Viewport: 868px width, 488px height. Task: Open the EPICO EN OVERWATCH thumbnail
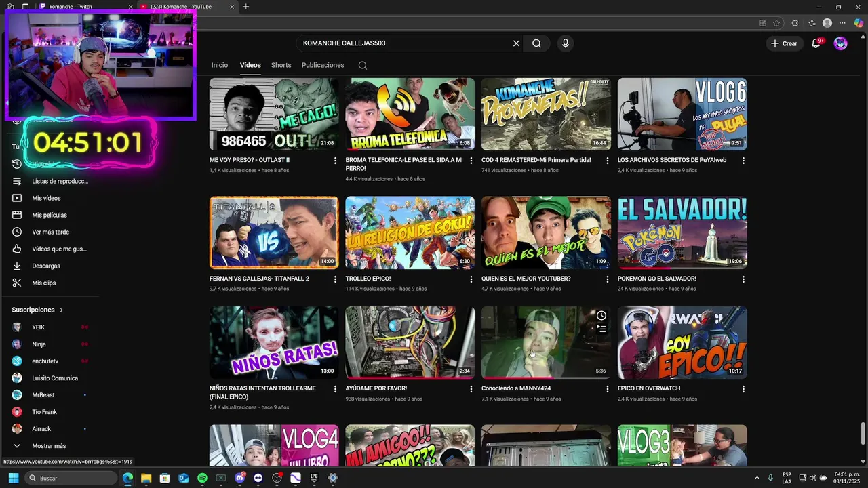click(x=682, y=342)
